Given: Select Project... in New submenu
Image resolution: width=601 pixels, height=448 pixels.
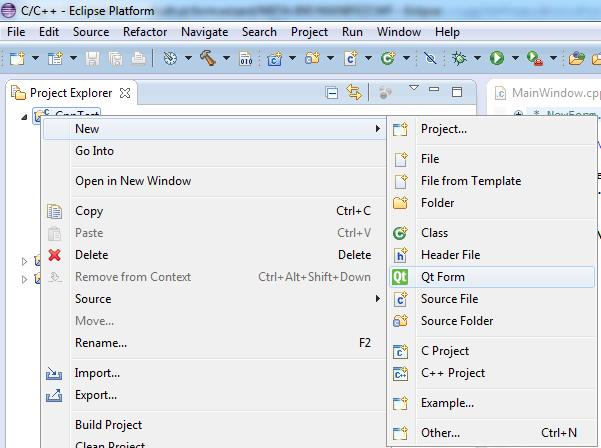Looking at the screenshot, I should coord(492,129).
